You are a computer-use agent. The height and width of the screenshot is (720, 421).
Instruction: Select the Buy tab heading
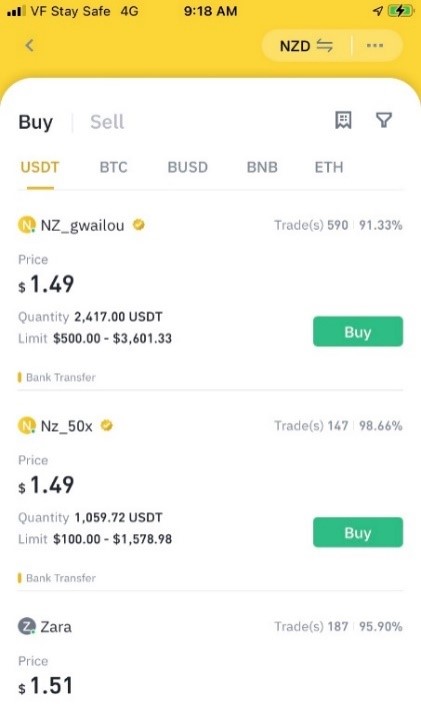(35, 122)
